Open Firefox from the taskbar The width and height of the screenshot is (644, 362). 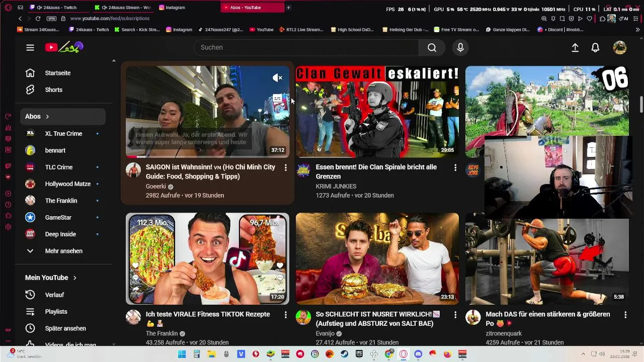click(447, 354)
